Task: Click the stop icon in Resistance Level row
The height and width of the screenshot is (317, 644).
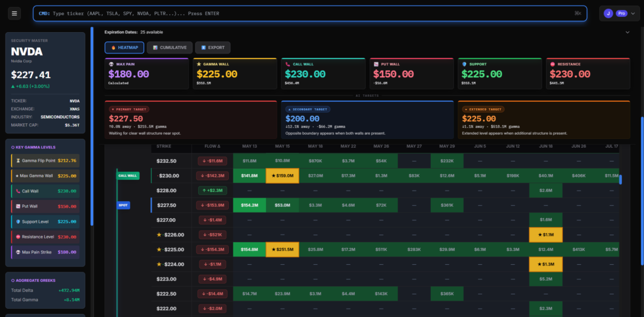Action: (18, 237)
